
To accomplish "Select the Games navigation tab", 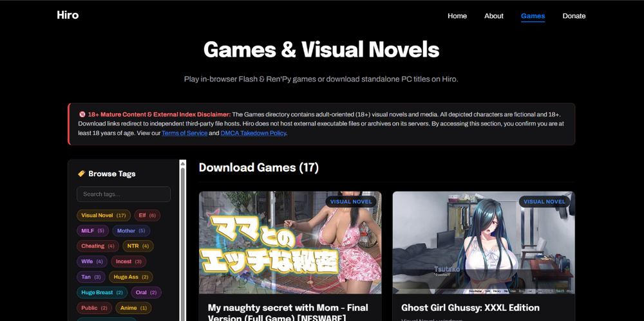I will pos(533,16).
